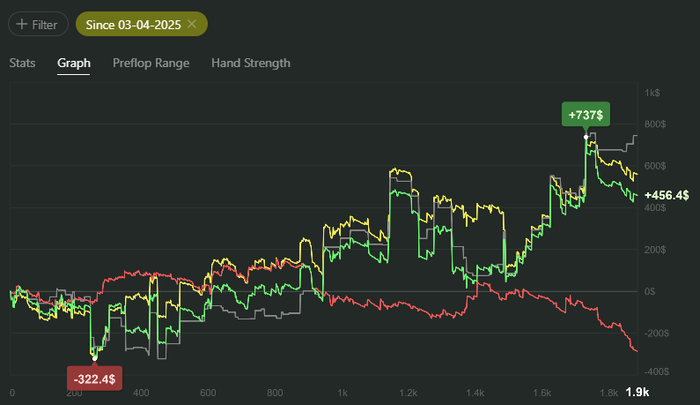Viewport: 700px width, 405px height.
Task: Remove the Since 03-04-2025 date filter
Action: (191, 24)
